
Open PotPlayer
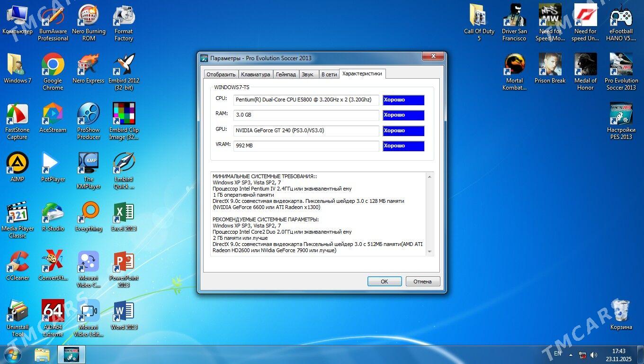[52, 161]
